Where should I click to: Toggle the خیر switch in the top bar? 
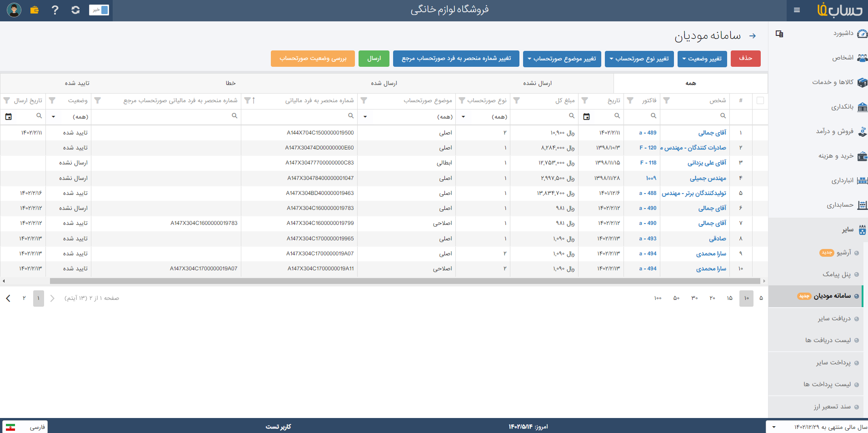pos(99,10)
